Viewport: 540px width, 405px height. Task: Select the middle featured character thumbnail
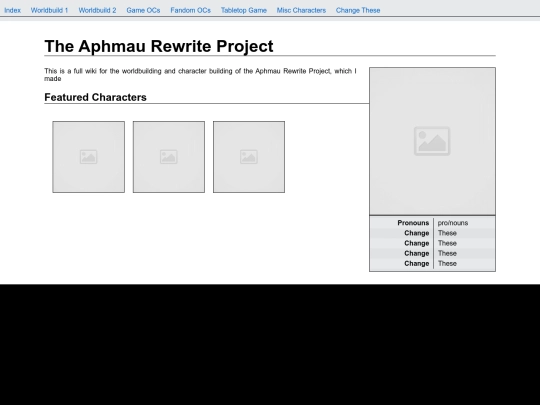click(169, 157)
